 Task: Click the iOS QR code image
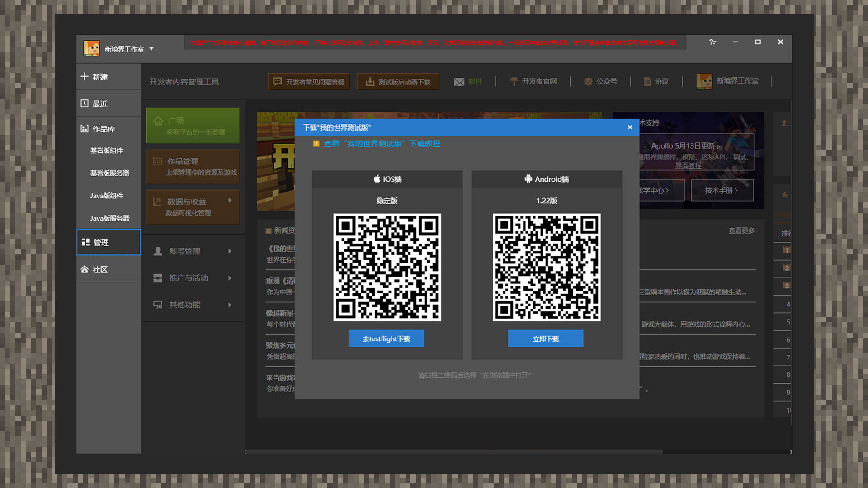coord(387,267)
